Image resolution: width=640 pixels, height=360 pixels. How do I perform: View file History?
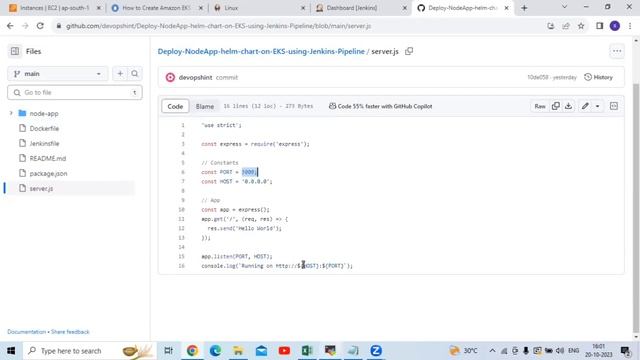[x=598, y=77]
